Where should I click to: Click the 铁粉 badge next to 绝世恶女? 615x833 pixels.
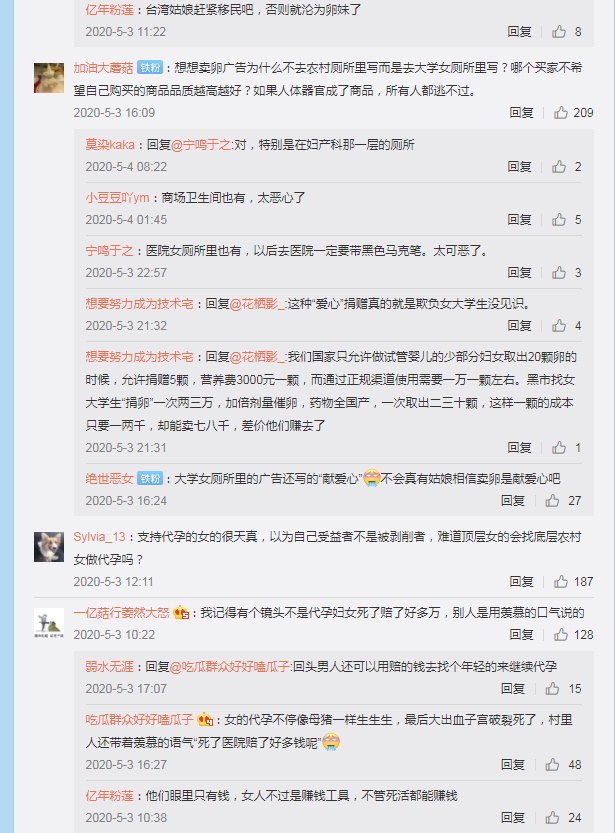150,478
